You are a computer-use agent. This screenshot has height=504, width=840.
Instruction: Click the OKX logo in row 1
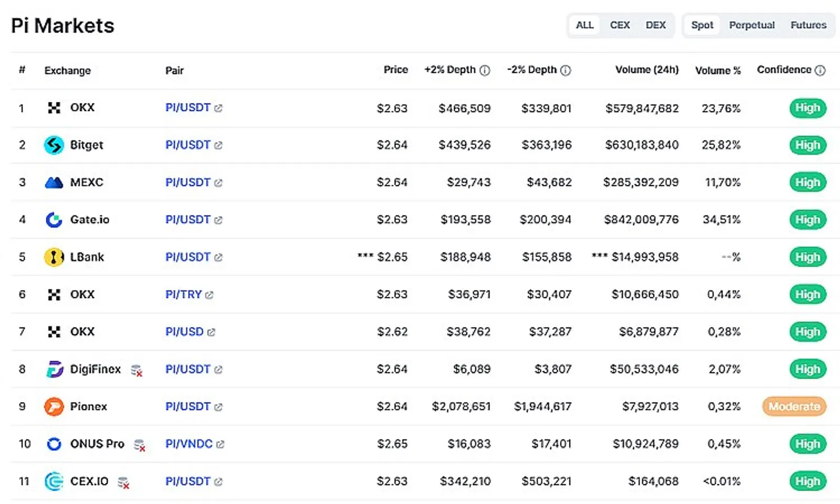[54, 108]
